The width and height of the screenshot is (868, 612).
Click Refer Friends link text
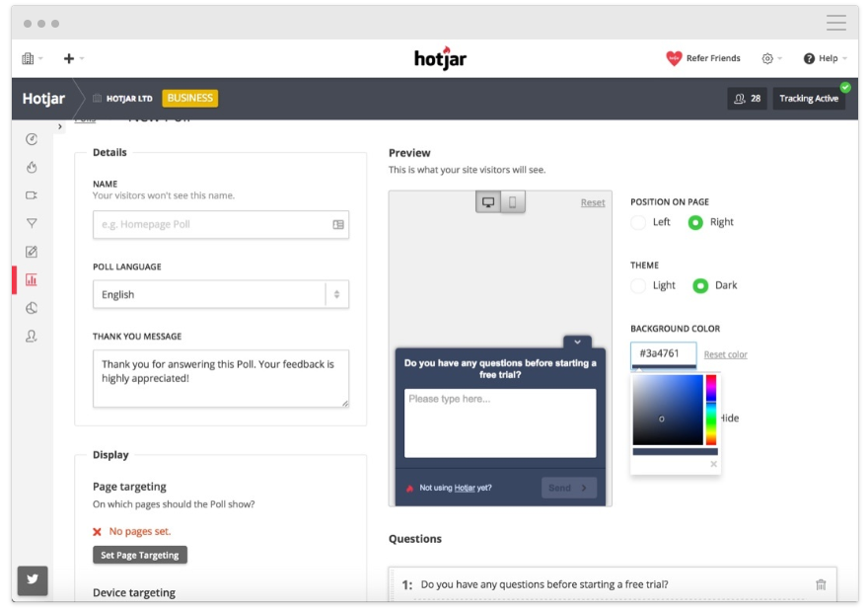click(x=713, y=58)
